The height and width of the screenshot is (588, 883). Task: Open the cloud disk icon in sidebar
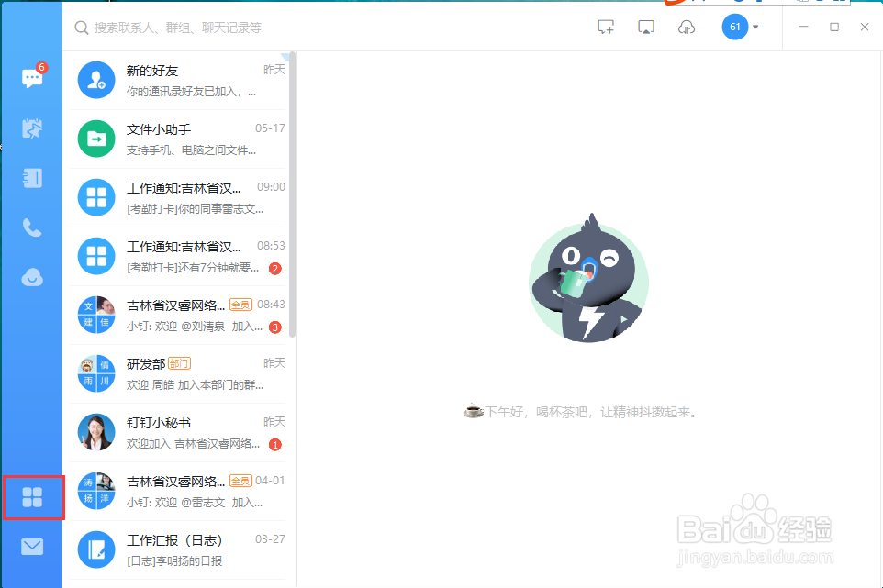click(x=32, y=277)
